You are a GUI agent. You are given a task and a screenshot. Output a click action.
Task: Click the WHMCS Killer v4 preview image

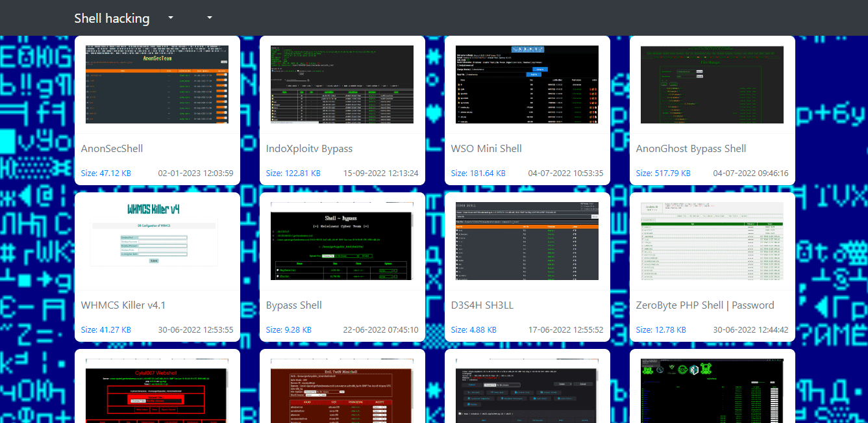157,241
